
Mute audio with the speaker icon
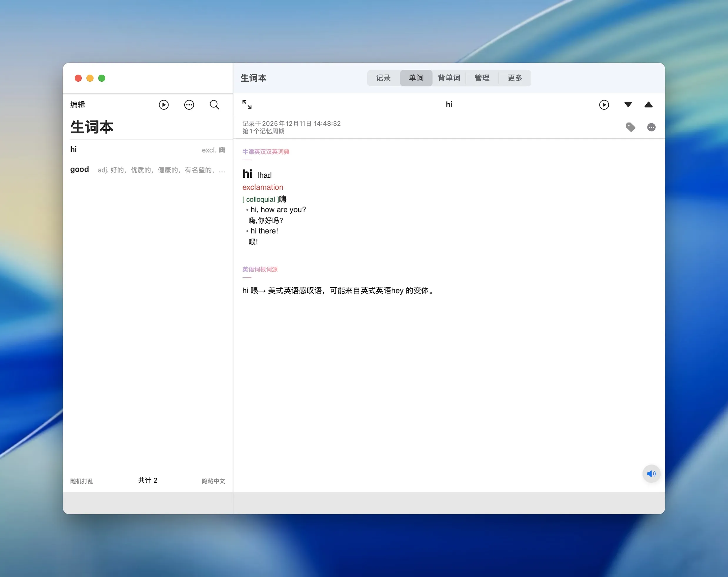651,474
